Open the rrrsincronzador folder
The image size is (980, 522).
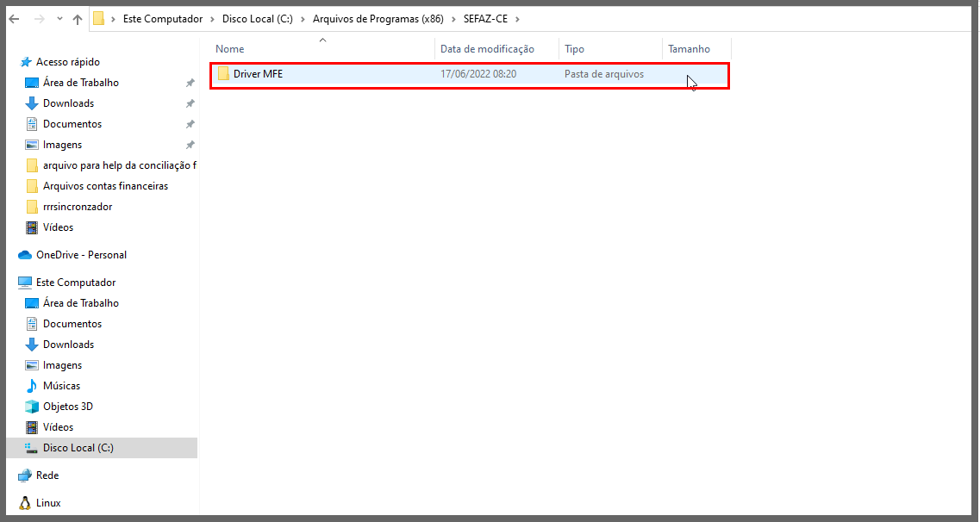[78, 206]
